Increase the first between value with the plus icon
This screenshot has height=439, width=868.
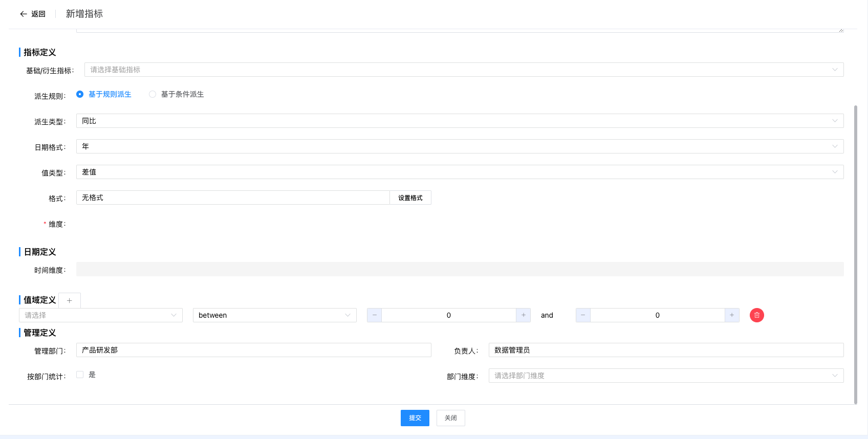pos(523,315)
